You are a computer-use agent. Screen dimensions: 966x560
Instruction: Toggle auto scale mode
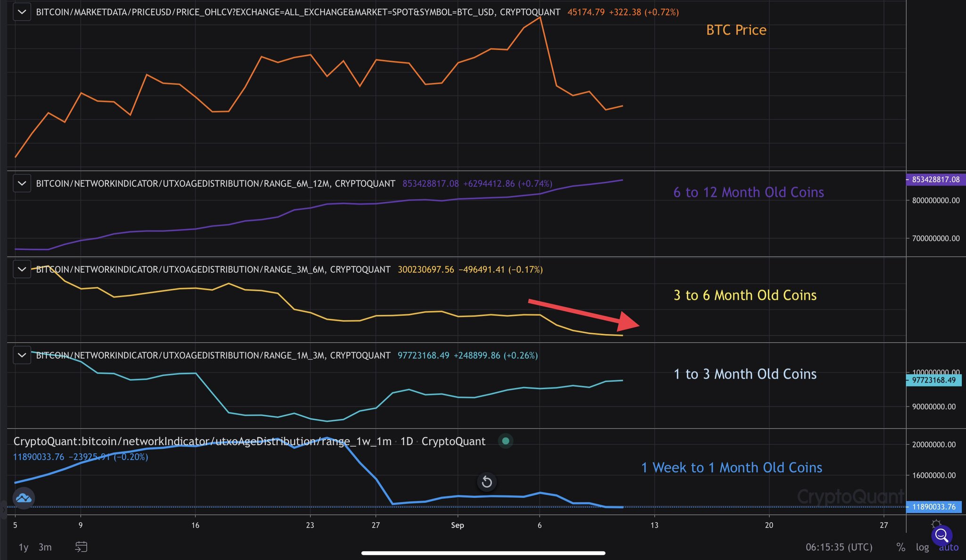[949, 547]
